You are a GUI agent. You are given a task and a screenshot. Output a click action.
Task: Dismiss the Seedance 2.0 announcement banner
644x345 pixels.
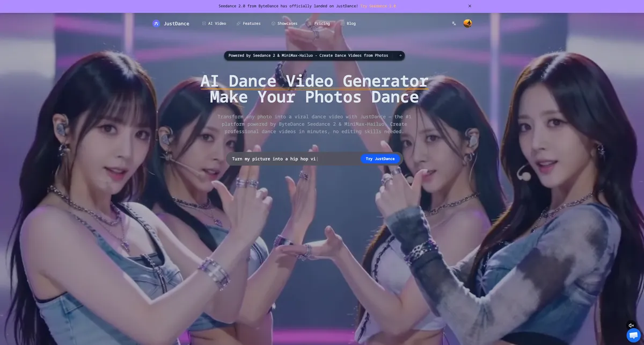coord(470,6)
